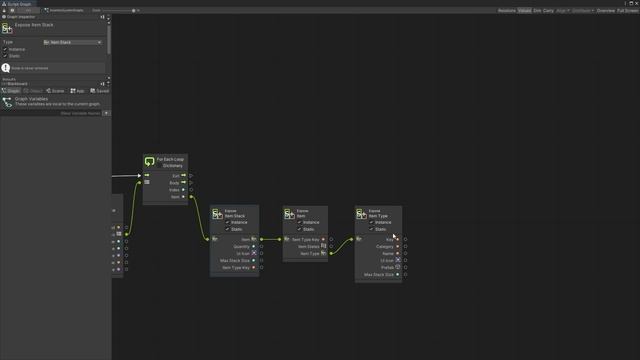Click the Prefab output port on Expose Item Type
The image size is (640, 360).
(405, 267)
